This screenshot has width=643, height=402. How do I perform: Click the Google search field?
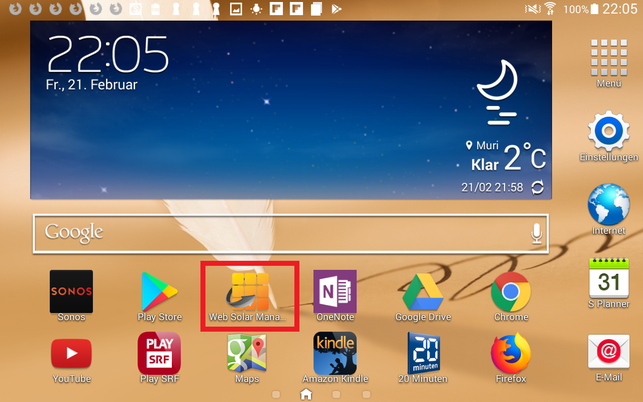point(291,233)
